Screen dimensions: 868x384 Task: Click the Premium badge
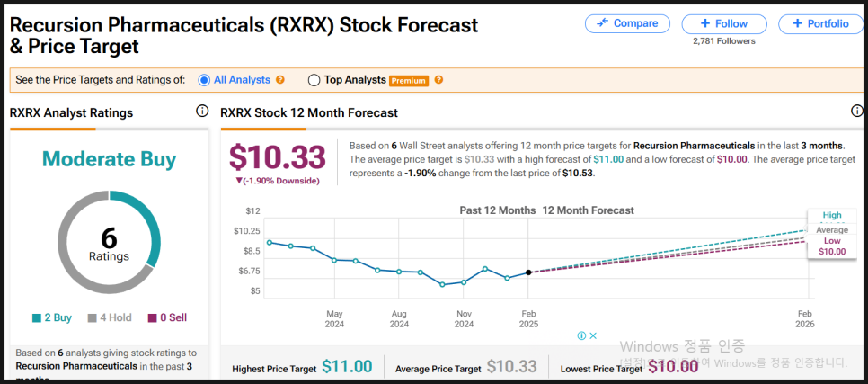pyautogui.click(x=409, y=81)
